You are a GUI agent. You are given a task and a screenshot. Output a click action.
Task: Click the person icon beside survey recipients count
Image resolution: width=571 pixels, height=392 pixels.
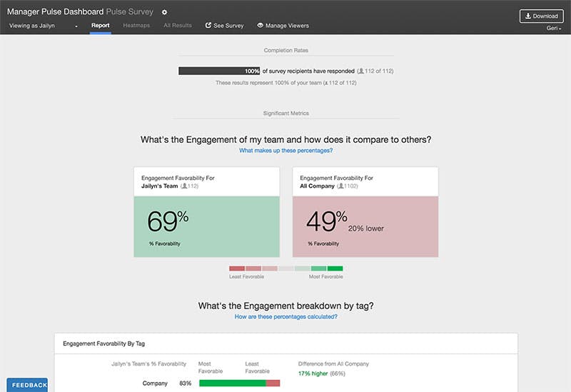(360, 71)
